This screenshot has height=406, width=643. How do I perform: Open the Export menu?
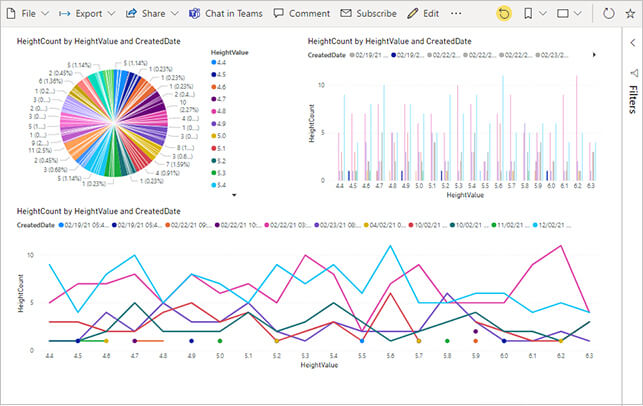pyautogui.click(x=87, y=14)
